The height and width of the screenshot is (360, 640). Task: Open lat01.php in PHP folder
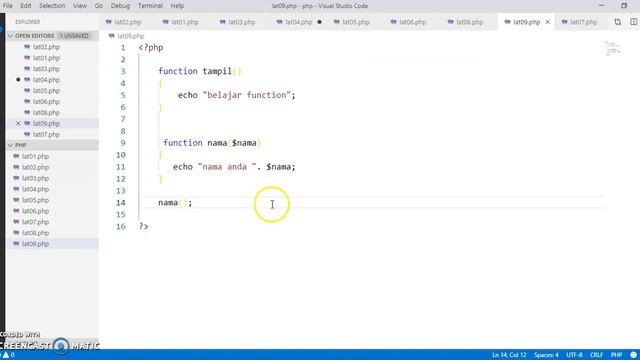click(x=36, y=156)
